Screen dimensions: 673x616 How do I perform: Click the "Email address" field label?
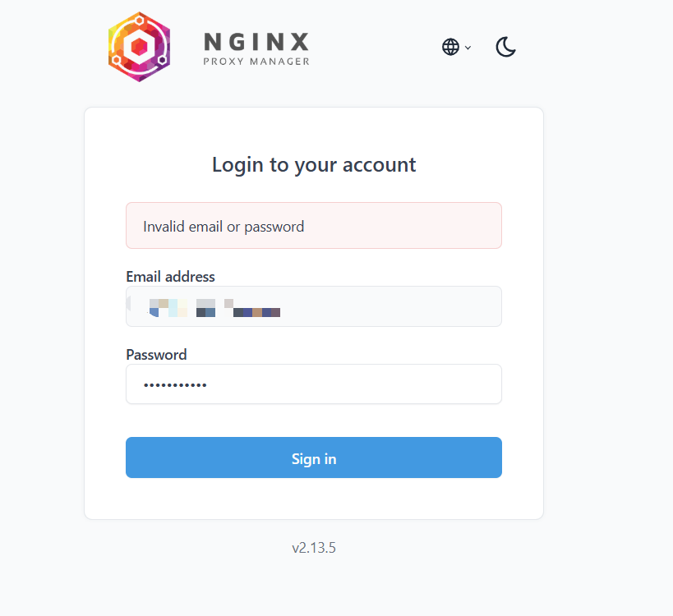click(170, 277)
